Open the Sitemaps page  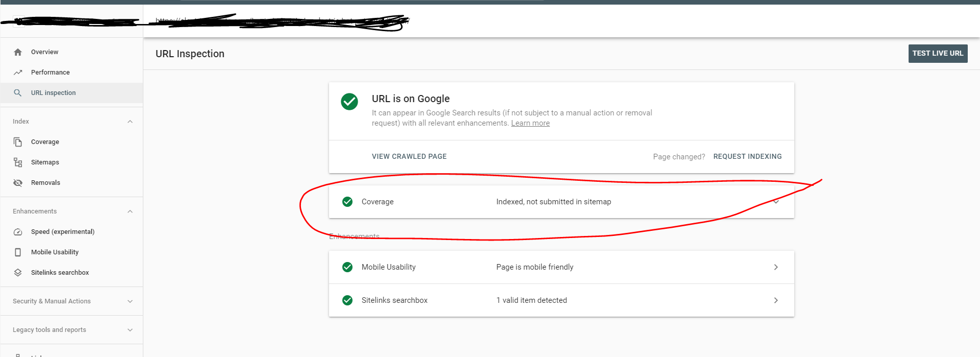pyautogui.click(x=71, y=162)
